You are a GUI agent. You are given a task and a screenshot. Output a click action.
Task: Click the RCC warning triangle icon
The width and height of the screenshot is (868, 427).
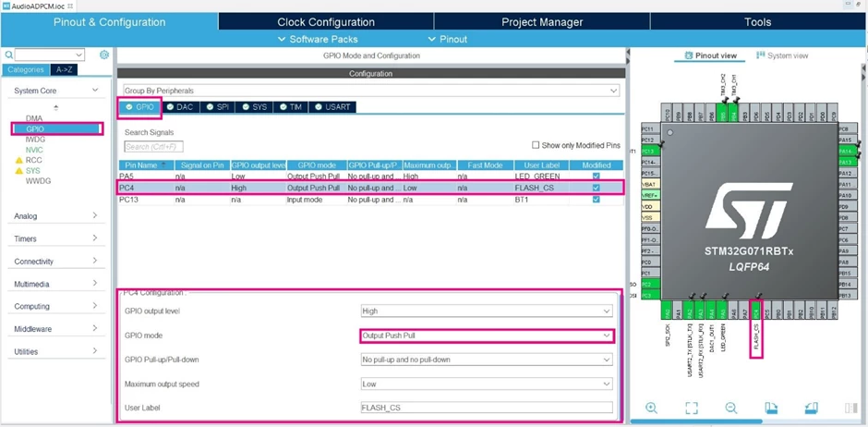tap(18, 161)
